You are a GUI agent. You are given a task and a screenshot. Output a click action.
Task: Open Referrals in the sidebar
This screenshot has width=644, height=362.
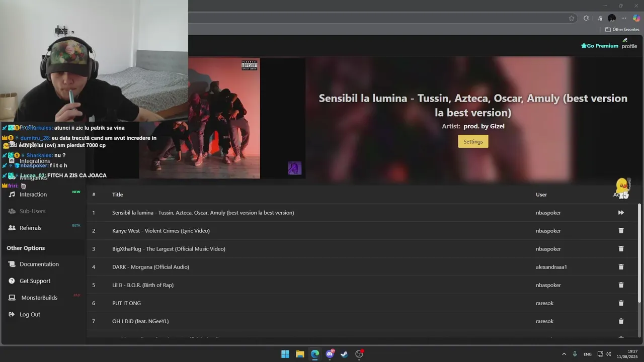(x=31, y=228)
